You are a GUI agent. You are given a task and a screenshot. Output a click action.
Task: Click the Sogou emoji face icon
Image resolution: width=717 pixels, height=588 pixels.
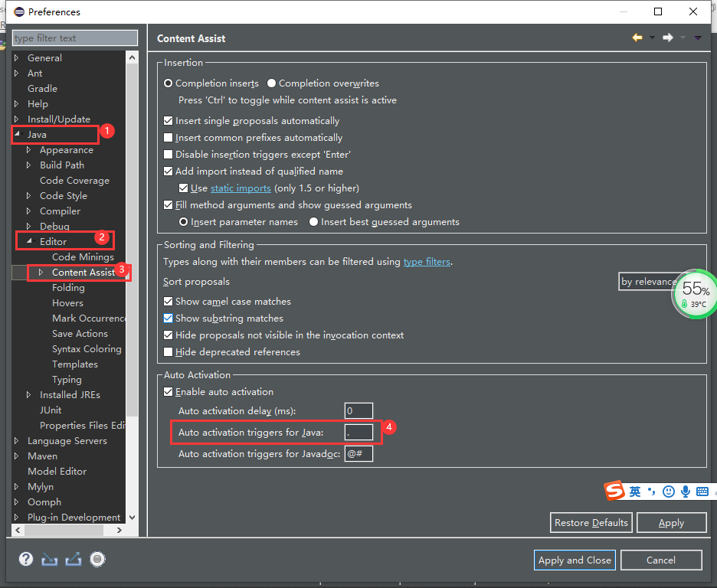point(669,492)
